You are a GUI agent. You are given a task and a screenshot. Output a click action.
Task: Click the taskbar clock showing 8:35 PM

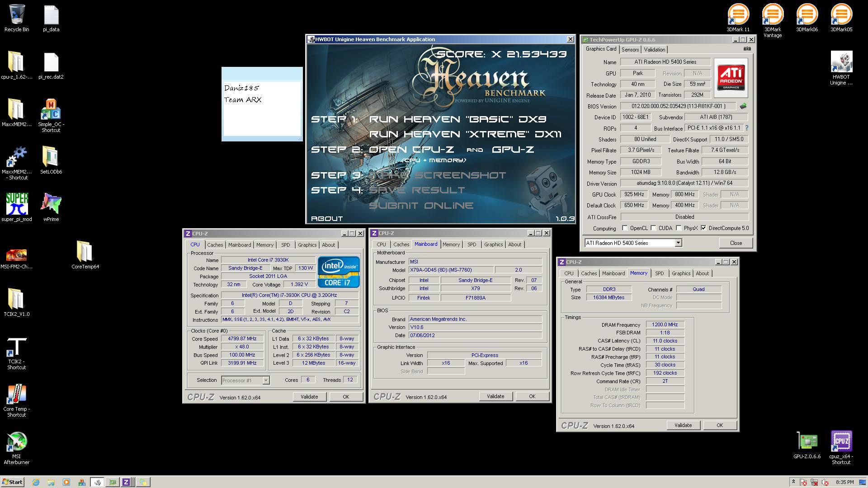point(844,482)
